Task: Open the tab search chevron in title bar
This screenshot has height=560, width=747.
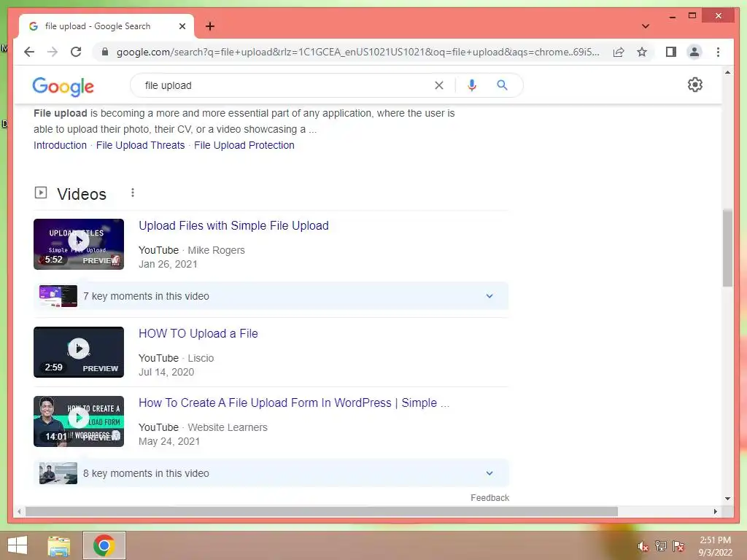Action: click(x=645, y=26)
